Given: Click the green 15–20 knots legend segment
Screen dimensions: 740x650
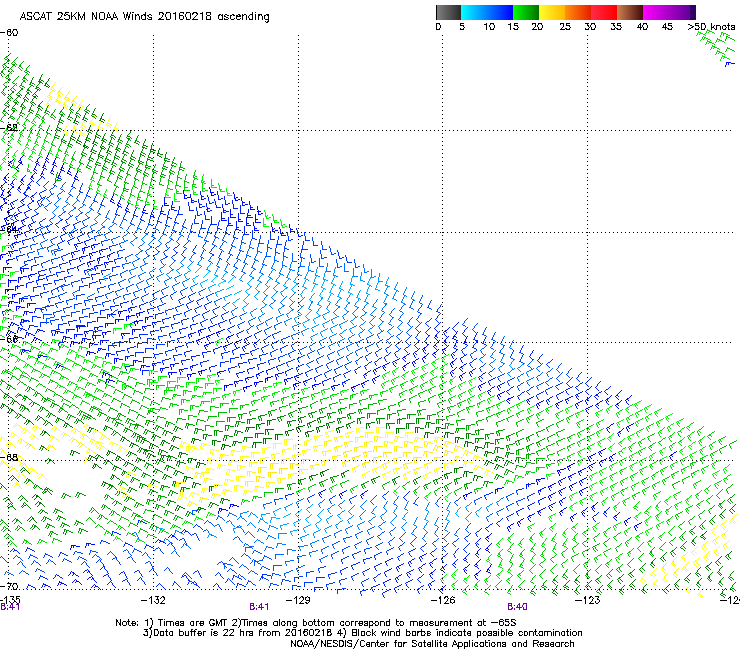Looking at the screenshot, I should tap(526, 12).
